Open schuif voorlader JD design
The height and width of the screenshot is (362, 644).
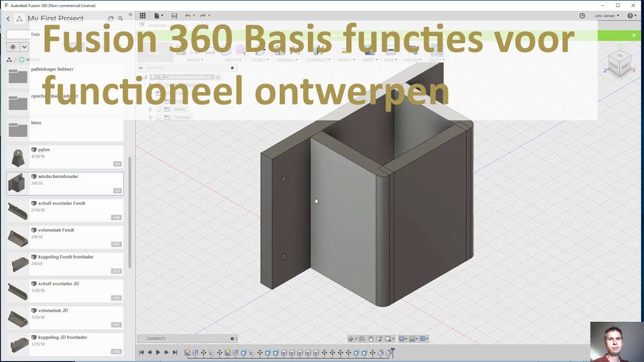point(65,291)
